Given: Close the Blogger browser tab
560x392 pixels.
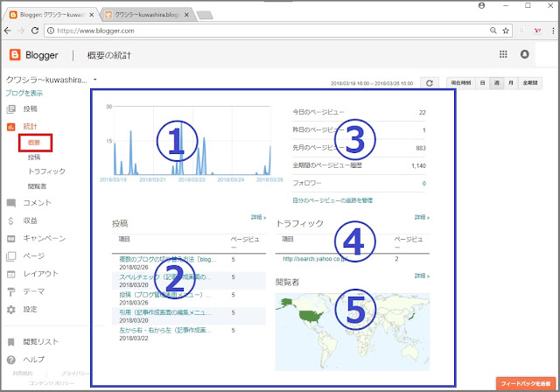Looking at the screenshot, I should click(91, 15).
